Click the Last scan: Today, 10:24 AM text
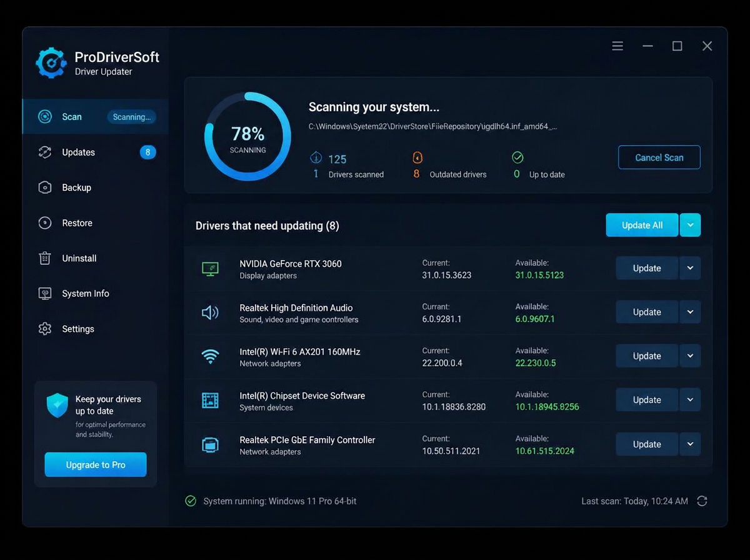This screenshot has height=560, width=750. [x=634, y=501]
